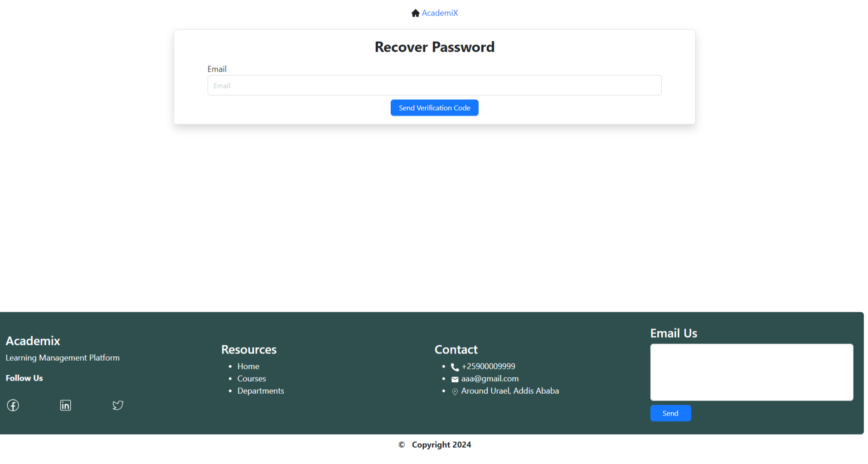Click the location pin icon in Contact

coord(455,391)
